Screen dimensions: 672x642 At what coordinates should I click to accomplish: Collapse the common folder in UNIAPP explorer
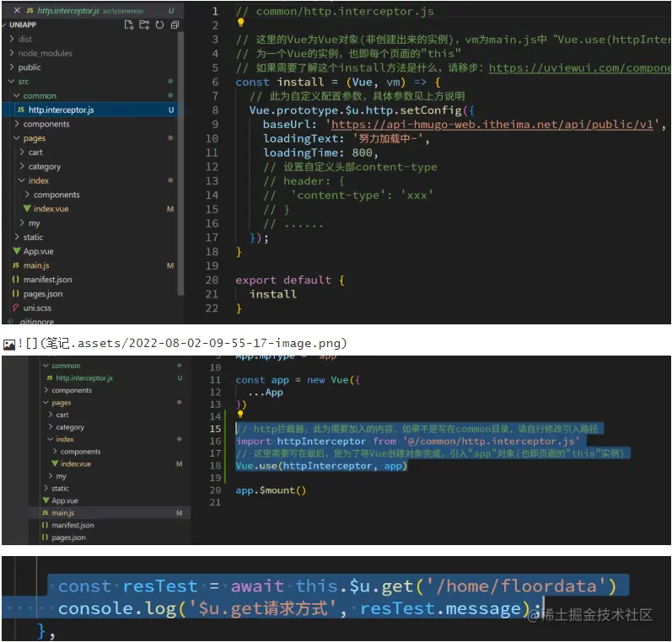[x=17, y=95]
